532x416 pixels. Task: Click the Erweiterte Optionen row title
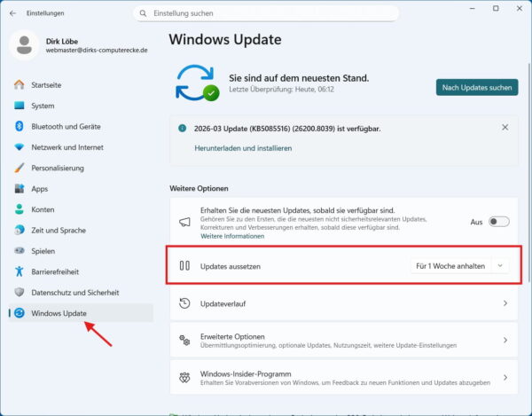232,336
